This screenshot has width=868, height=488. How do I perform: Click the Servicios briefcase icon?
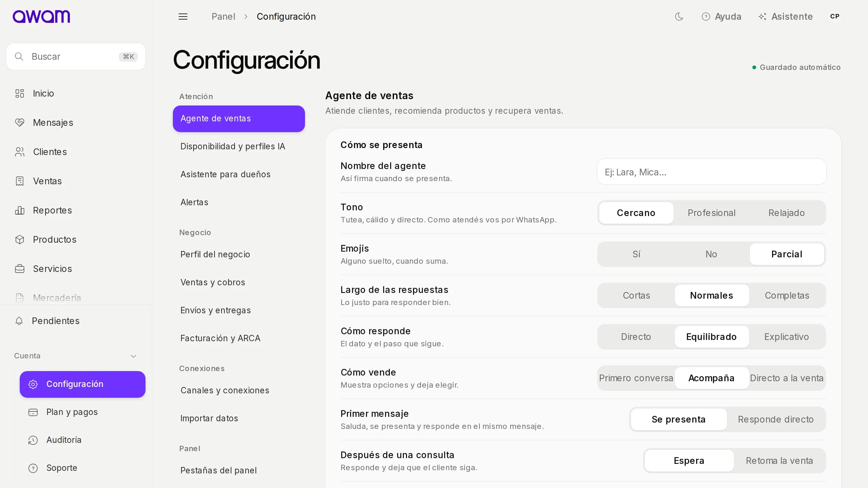20,268
